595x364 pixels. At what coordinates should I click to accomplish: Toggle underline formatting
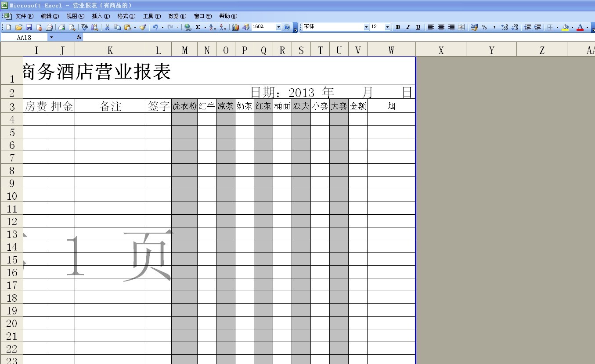pos(417,27)
